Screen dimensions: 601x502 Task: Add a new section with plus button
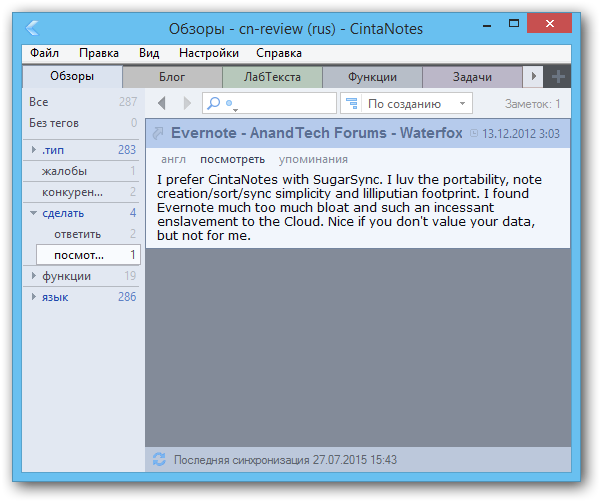click(558, 77)
